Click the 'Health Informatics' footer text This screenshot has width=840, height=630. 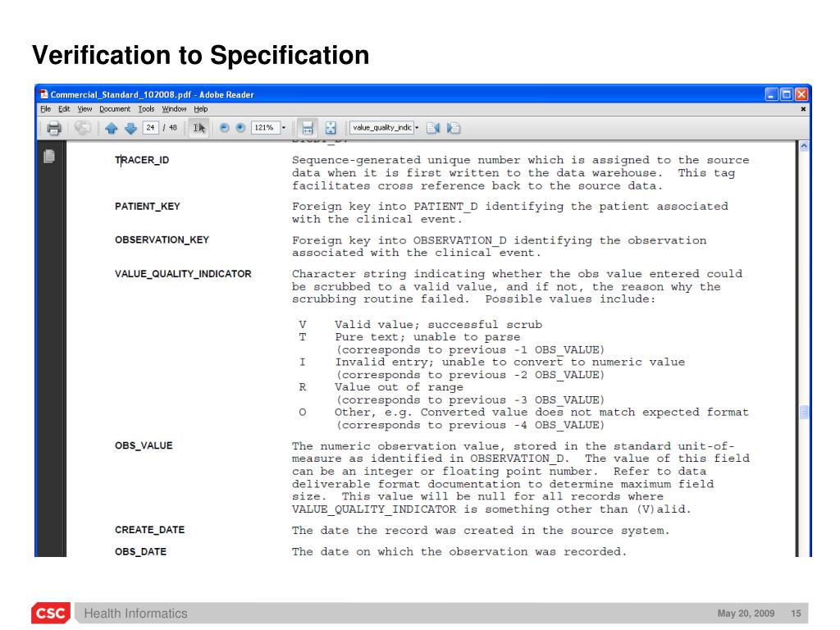[x=136, y=614]
